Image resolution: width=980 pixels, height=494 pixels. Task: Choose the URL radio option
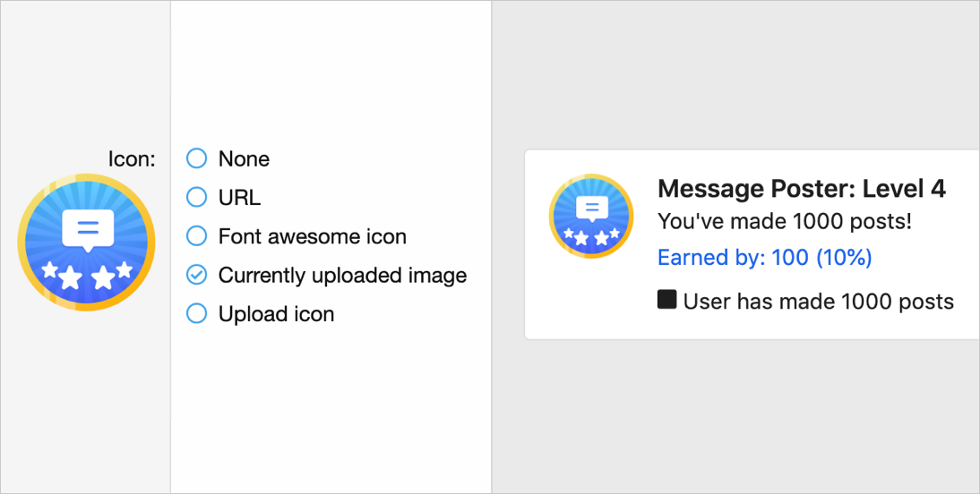point(196,198)
